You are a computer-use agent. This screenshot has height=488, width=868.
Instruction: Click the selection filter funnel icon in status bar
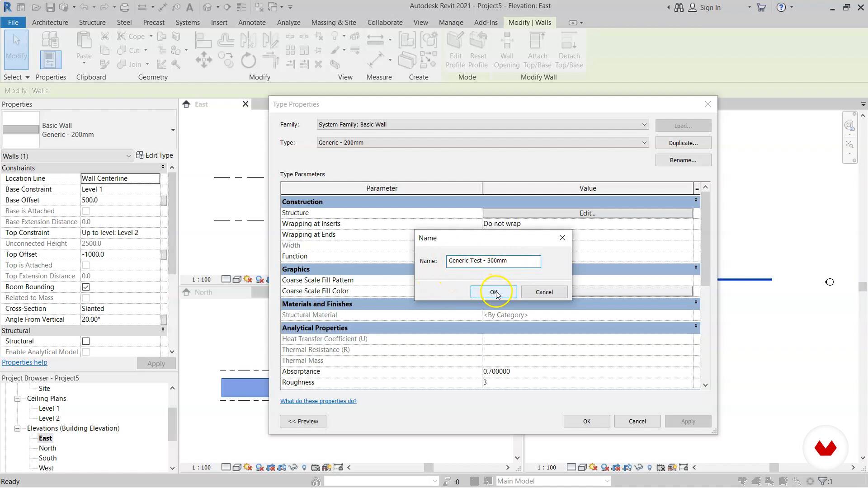pos(823,481)
